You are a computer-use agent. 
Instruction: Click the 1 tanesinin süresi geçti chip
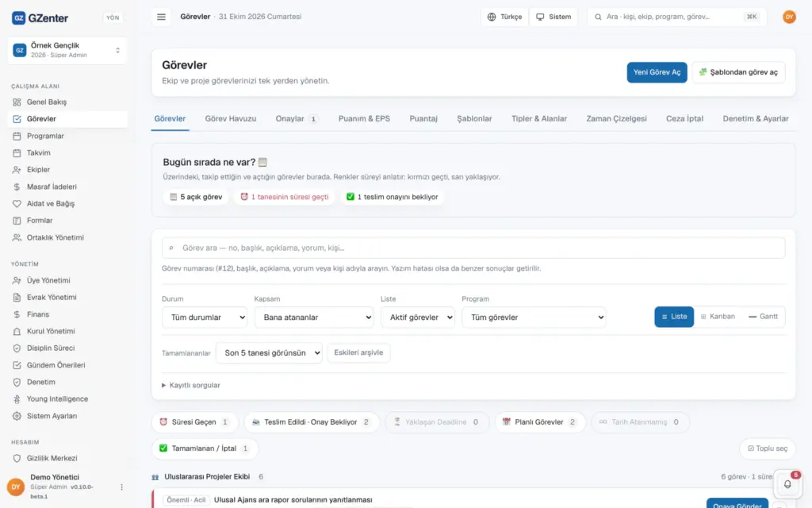point(285,197)
